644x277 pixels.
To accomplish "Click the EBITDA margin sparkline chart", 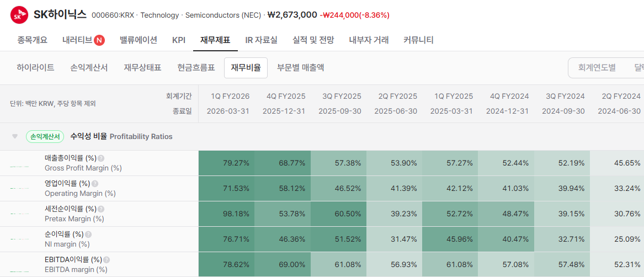I will point(20,271).
